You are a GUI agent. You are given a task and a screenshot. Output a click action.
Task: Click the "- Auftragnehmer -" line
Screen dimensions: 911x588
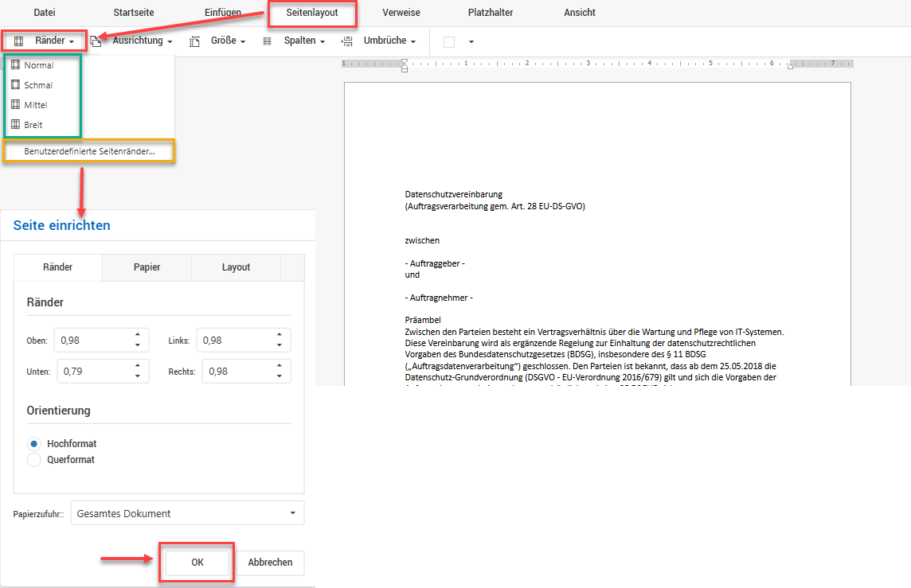439,298
